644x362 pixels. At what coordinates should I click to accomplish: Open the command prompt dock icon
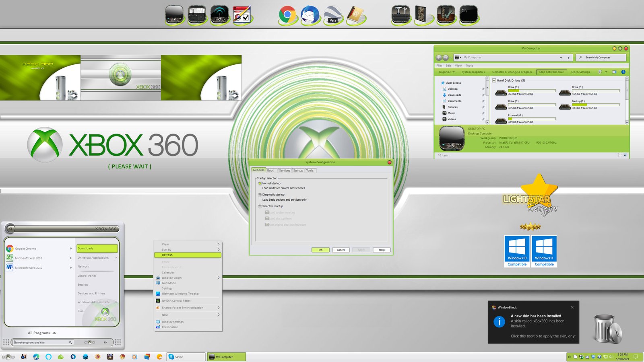[469, 15]
